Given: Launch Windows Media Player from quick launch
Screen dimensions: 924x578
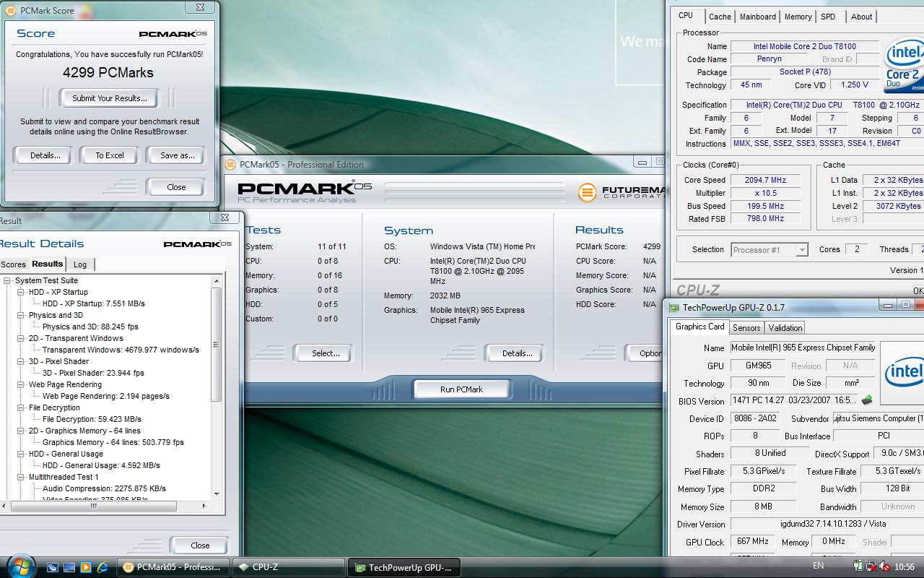Looking at the screenshot, I should 86,567.
